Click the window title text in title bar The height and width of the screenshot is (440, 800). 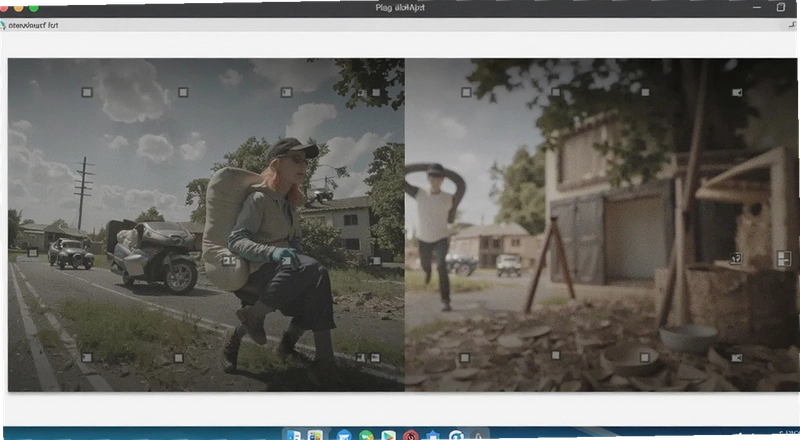(400, 8)
